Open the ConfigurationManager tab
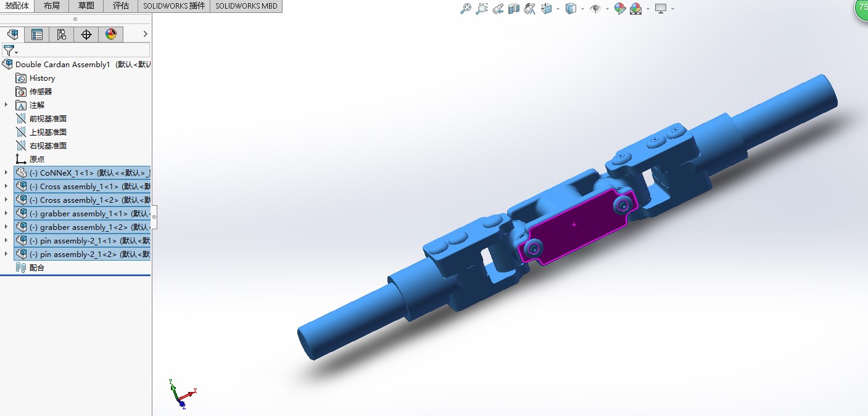This screenshot has height=416, width=868. point(62,35)
